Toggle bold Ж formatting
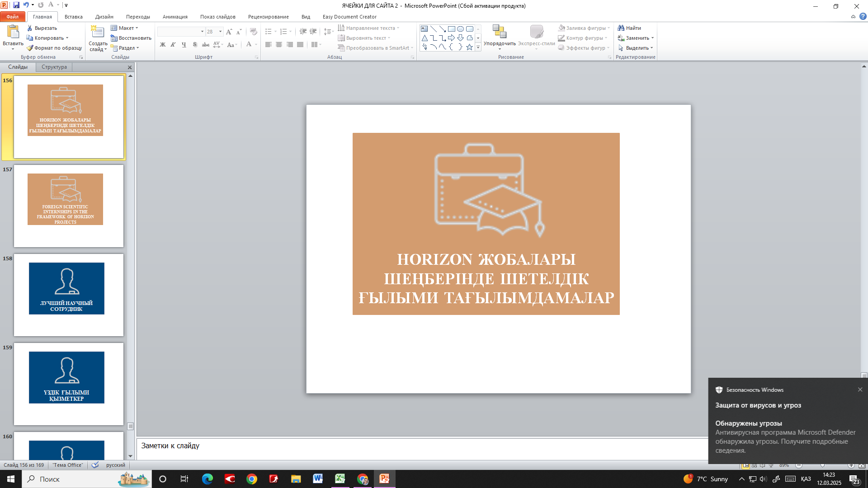868x488 pixels. click(x=162, y=45)
